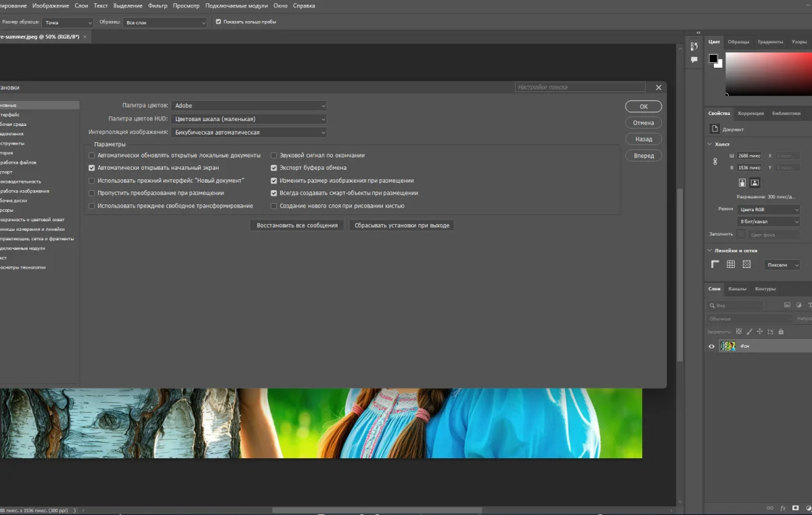
Task: Click the lock all layer icon
Action: pos(781,332)
